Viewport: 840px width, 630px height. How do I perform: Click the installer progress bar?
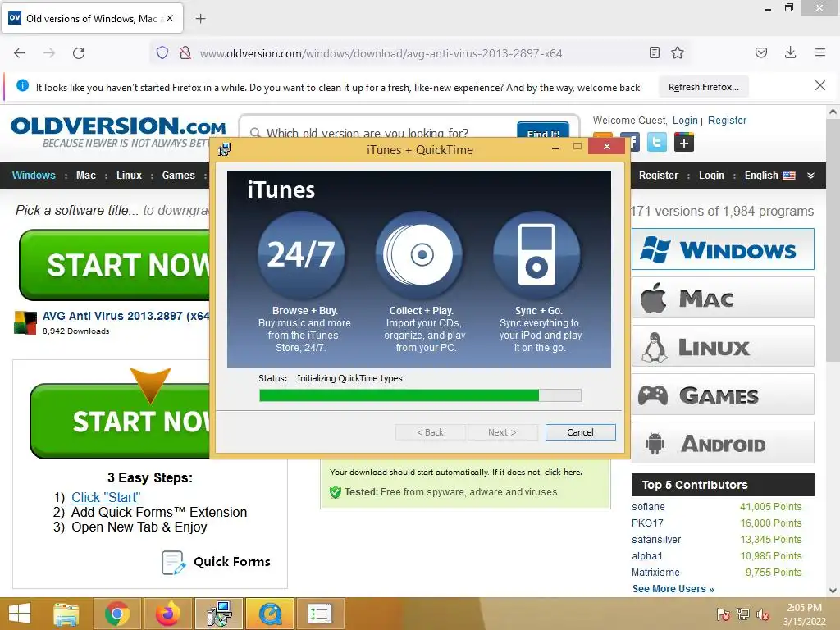pyautogui.click(x=420, y=395)
